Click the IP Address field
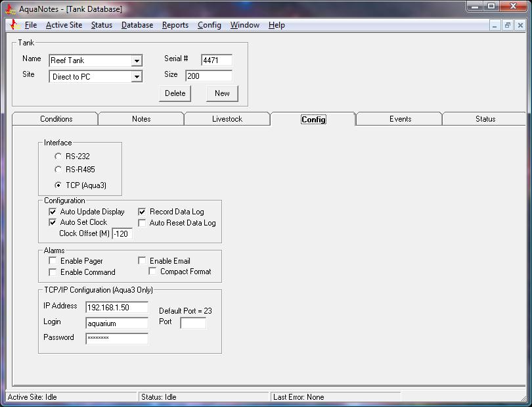The image size is (532, 407). coord(117,307)
